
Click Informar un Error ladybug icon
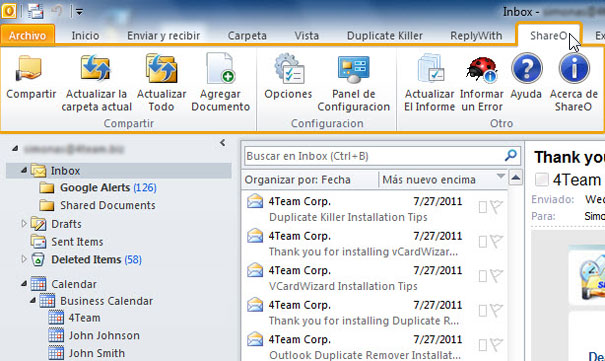(x=482, y=69)
